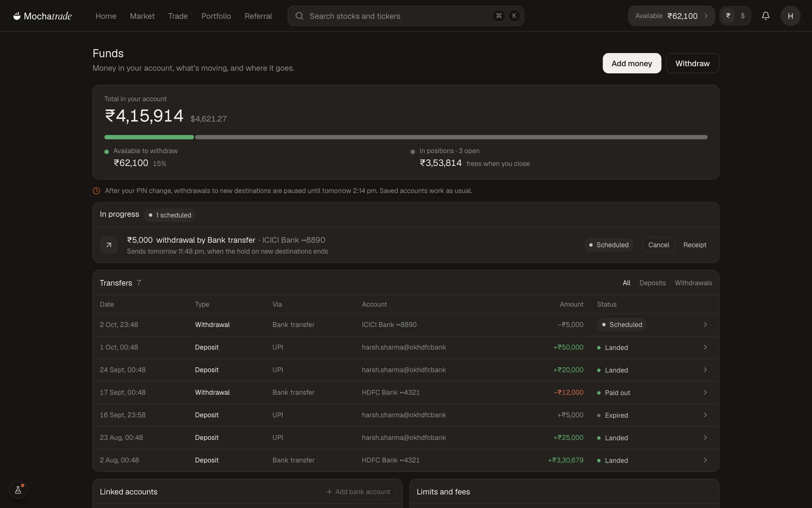Click the ⌘ shortcut key badge
Image resolution: width=812 pixels, height=508 pixels.
tap(498, 16)
